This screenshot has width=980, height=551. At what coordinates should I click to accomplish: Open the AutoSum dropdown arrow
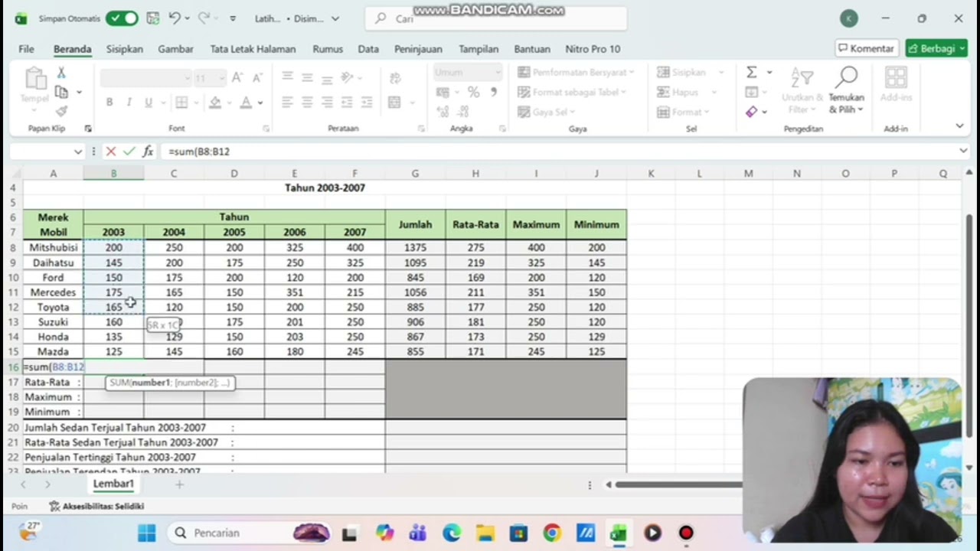click(769, 73)
